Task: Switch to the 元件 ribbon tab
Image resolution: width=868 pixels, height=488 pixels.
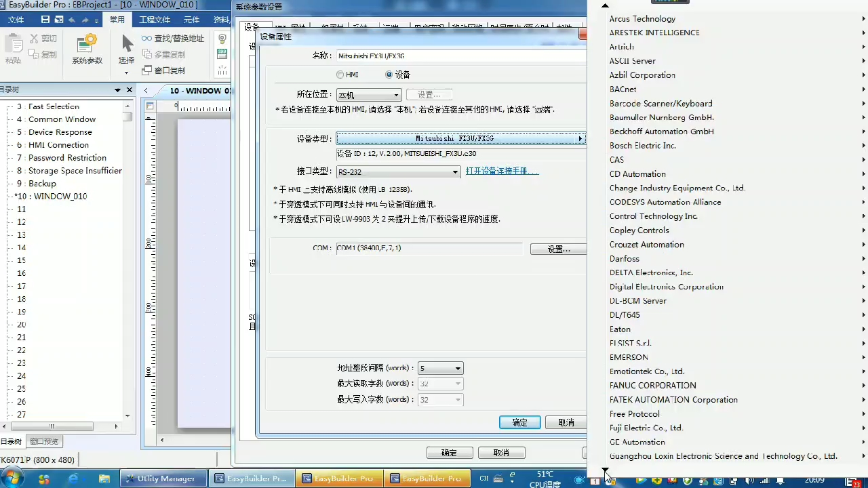Action: pyautogui.click(x=192, y=20)
